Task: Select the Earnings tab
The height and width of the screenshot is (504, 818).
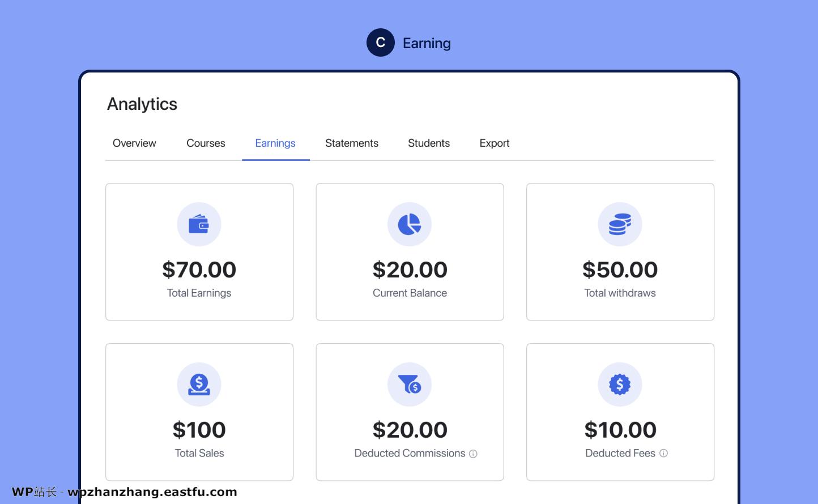Action: click(275, 143)
